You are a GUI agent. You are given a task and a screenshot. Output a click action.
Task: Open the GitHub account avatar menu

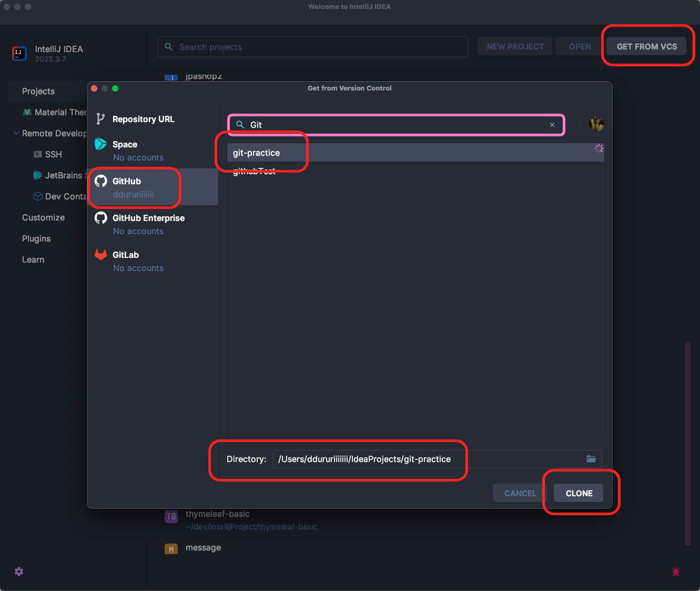(x=596, y=124)
